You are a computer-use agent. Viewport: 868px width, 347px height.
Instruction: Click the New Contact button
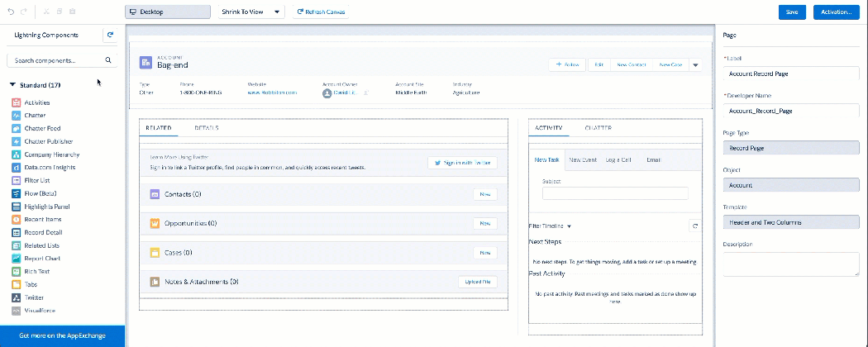coord(632,64)
